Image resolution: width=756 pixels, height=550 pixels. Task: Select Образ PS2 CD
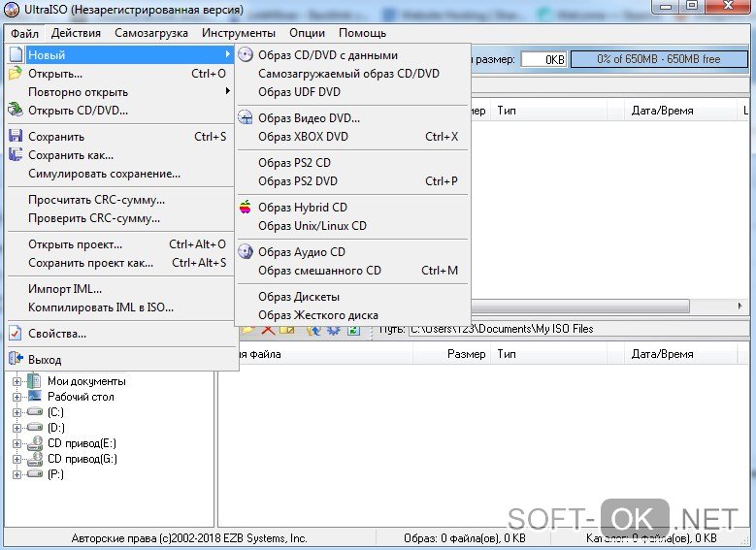pyautogui.click(x=352, y=162)
